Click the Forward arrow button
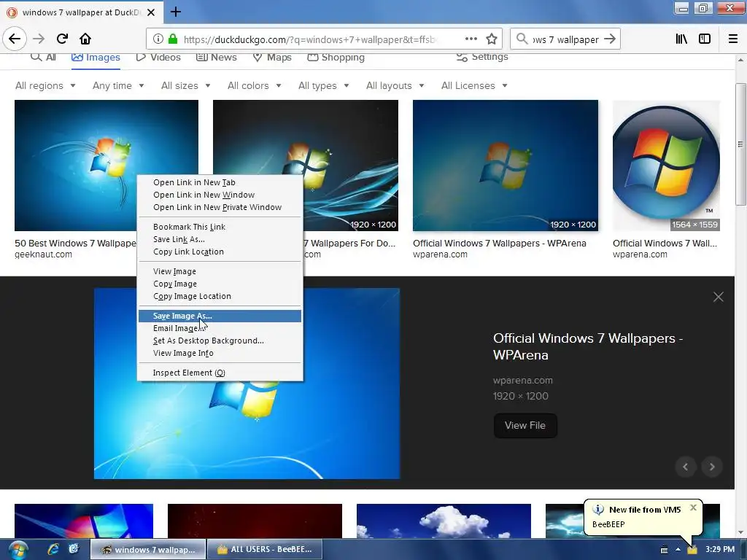Image resolution: width=747 pixels, height=560 pixels. (39, 39)
